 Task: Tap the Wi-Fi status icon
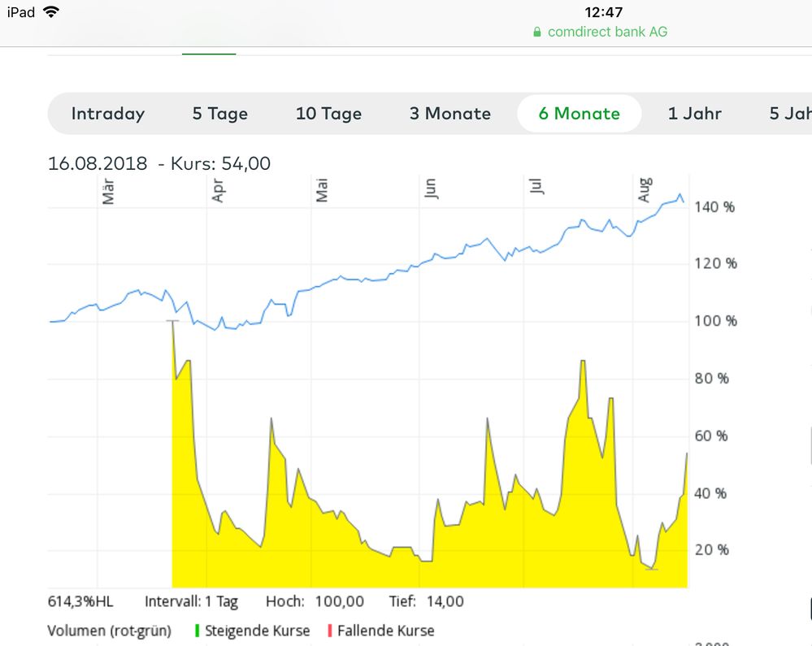(x=51, y=12)
